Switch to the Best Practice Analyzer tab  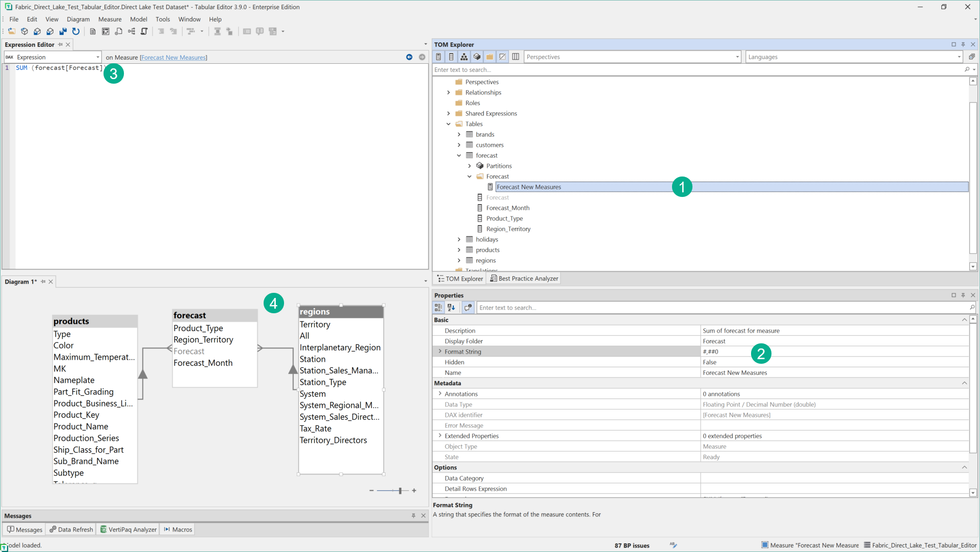coord(524,278)
